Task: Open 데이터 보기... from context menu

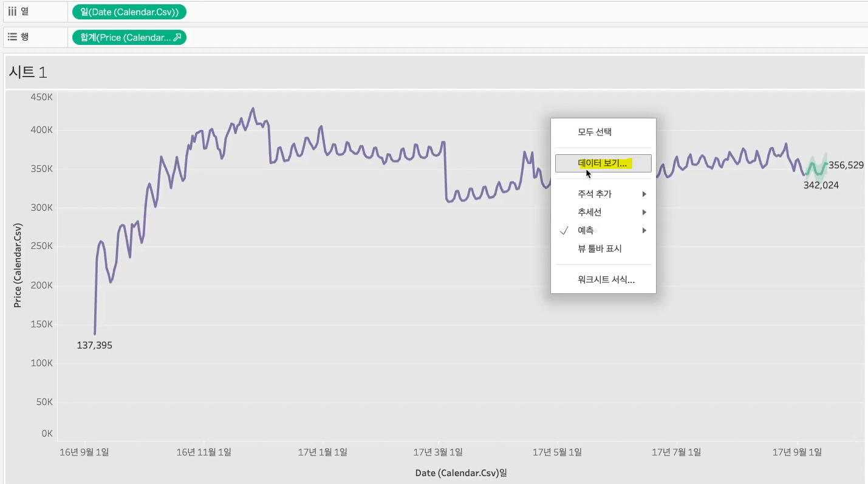Action: click(x=603, y=163)
